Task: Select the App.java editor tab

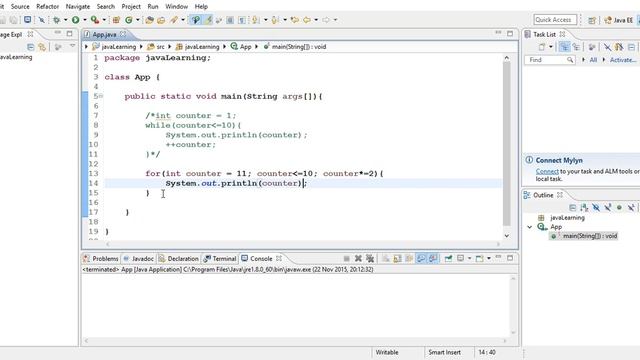Action: click(x=104, y=35)
